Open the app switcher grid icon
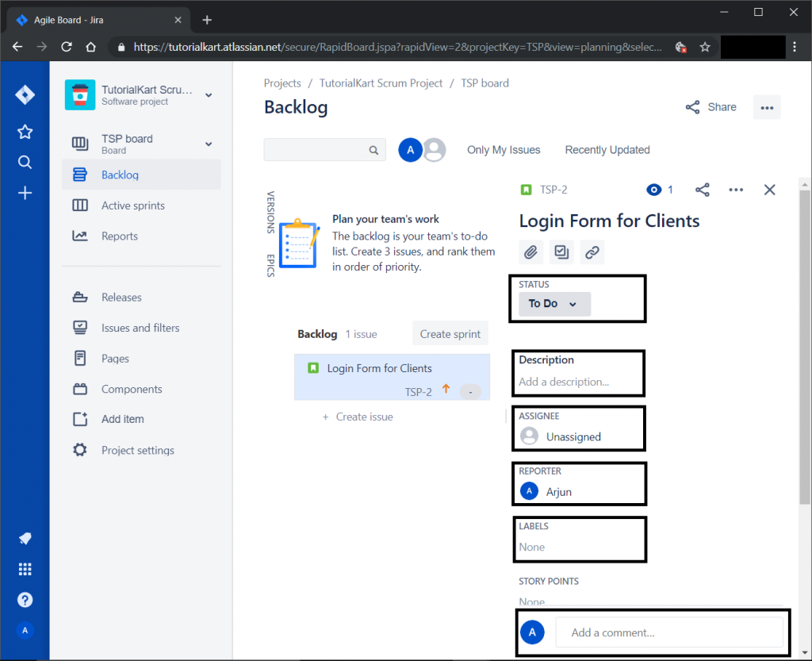The height and width of the screenshot is (661, 812). 25,569
